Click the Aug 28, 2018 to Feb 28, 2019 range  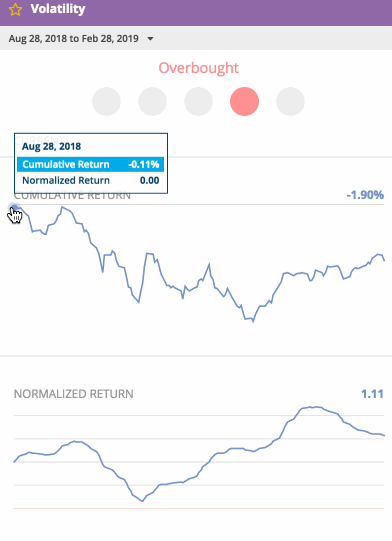(x=74, y=38)
